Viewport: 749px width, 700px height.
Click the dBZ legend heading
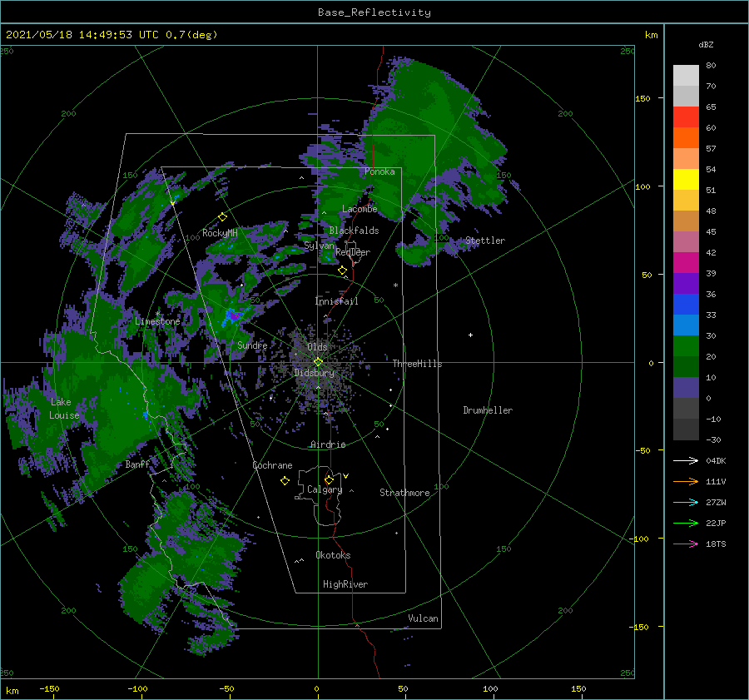(x=706, y=45)
